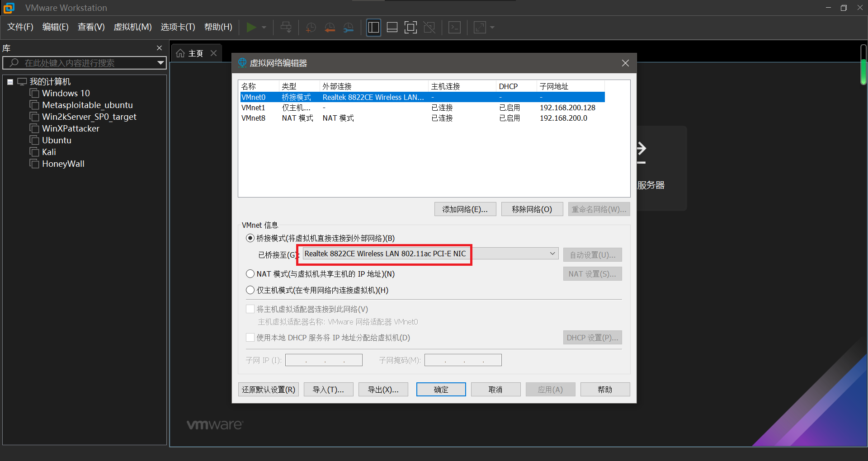Select the 仅主机模式 host-only radio button
Viewport: 868px width, 461px height.
coord(250,290)
